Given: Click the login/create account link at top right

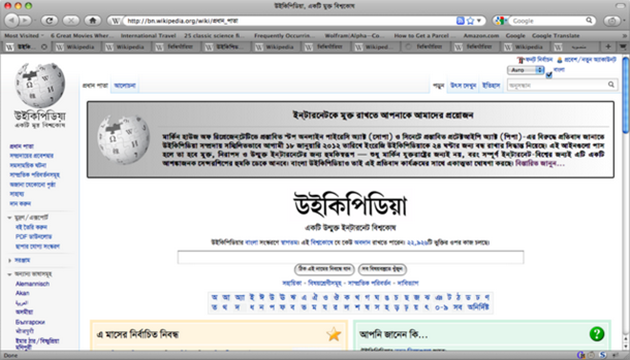Looking at the screenshot, I should (x=590, y=59).
